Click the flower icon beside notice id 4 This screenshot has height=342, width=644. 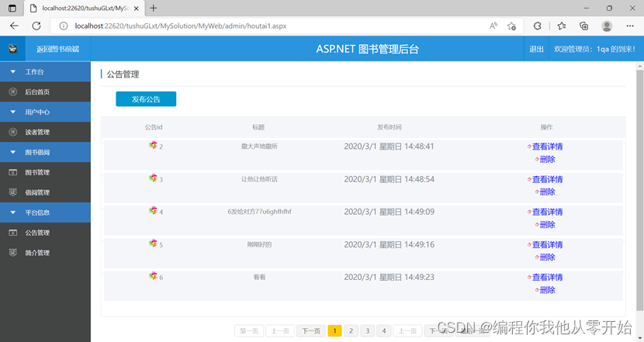point(153,210)
